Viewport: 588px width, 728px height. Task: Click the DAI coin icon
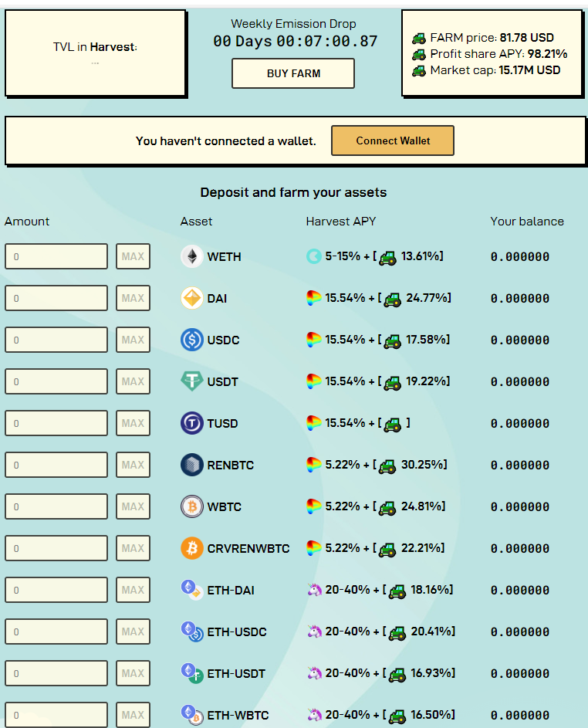[191, 298]
